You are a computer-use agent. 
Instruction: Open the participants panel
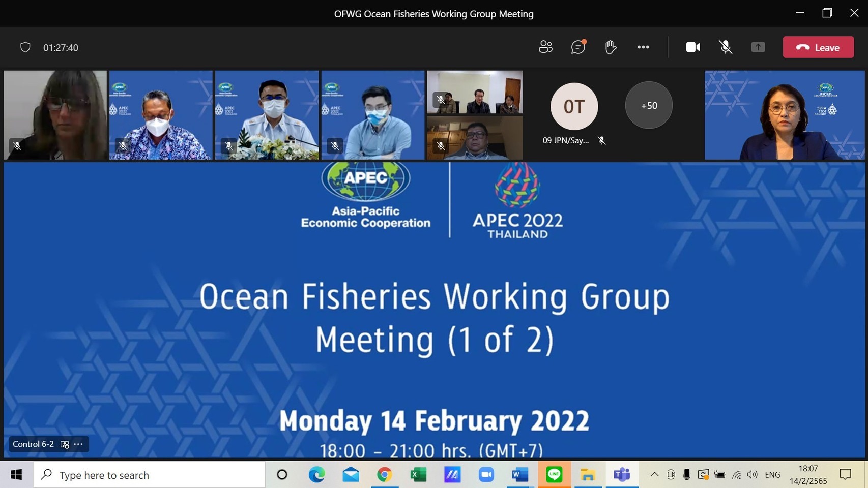point(545,47)
